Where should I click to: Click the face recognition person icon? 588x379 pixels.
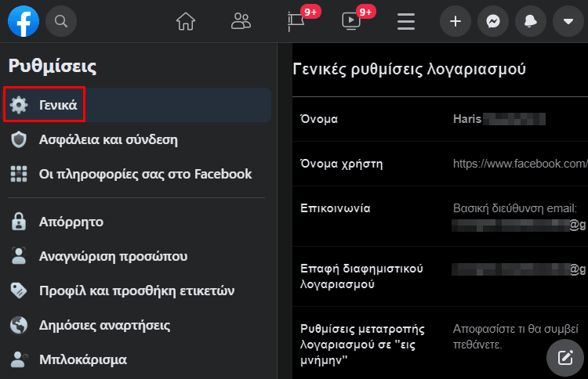[x=19, y=256]
